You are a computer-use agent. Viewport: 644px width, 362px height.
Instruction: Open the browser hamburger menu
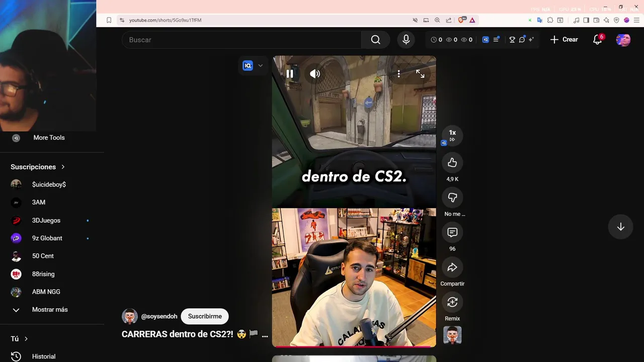click(x=636, y=20)
